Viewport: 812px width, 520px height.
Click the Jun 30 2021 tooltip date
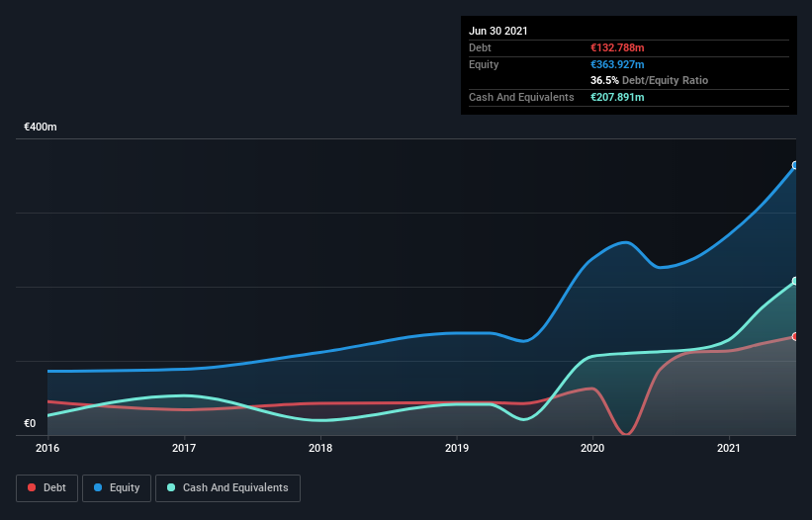[498, 31]
